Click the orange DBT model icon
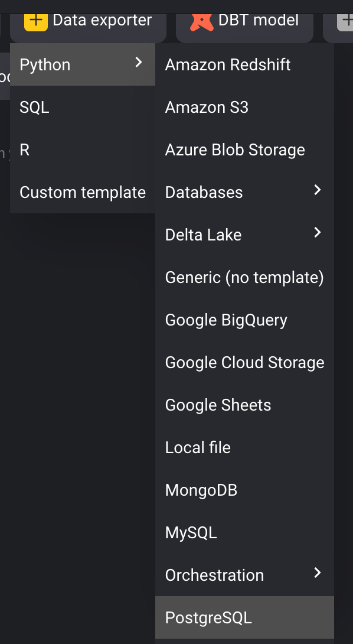353x644 pixels. click(201, 21)
